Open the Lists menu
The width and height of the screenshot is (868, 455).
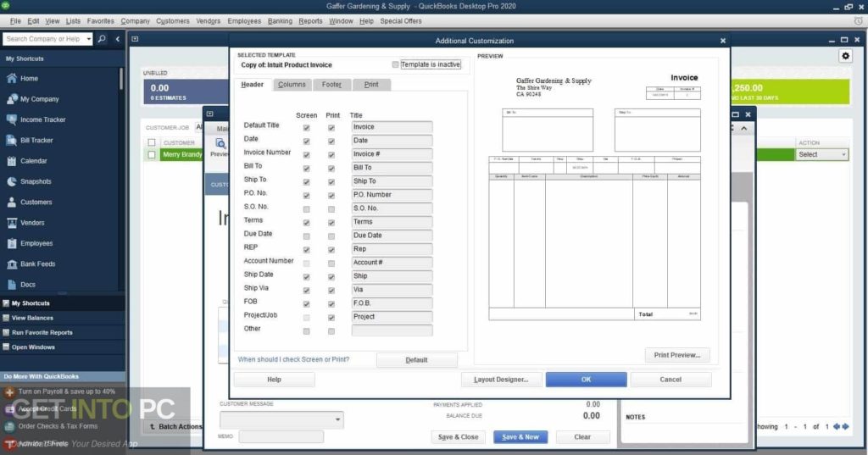click(x=73, y=21)
